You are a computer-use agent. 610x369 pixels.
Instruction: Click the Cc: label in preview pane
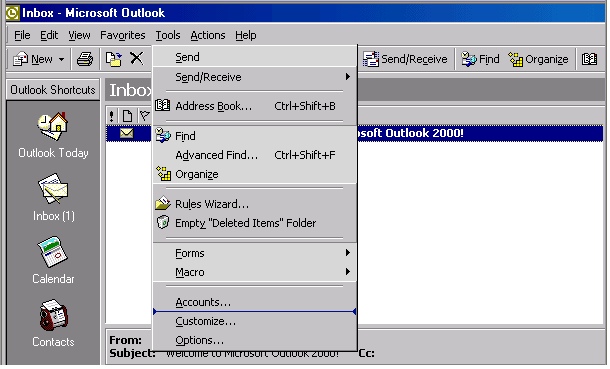366,353
